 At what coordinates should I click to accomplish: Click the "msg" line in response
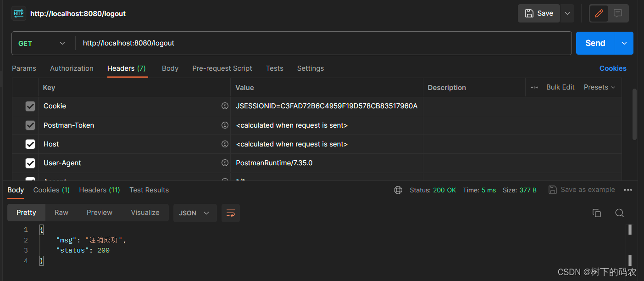(91, 240)
